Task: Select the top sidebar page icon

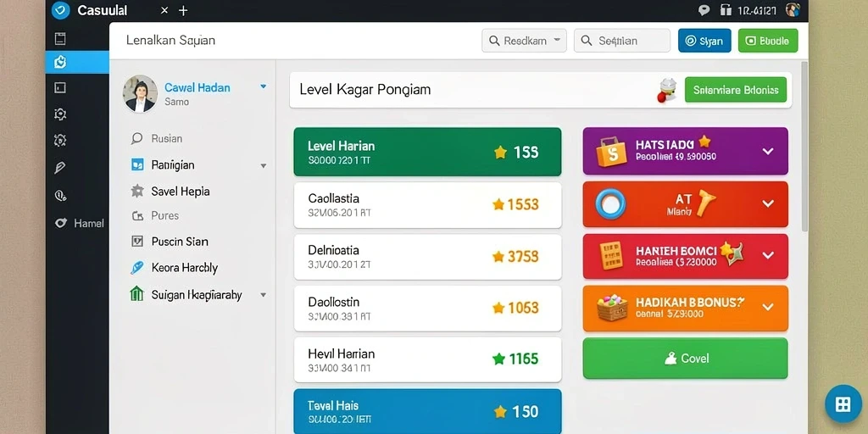Action: point(60,38)
